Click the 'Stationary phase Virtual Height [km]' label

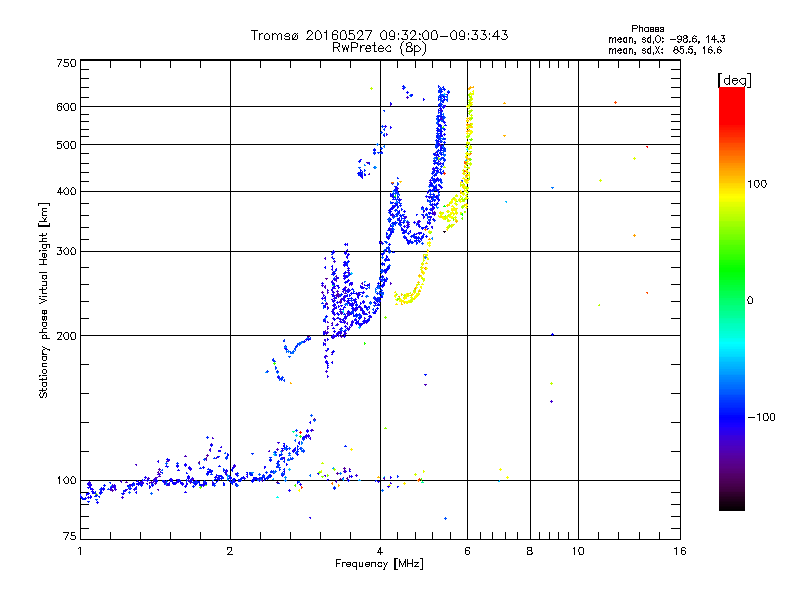click(x=44, y=300)
